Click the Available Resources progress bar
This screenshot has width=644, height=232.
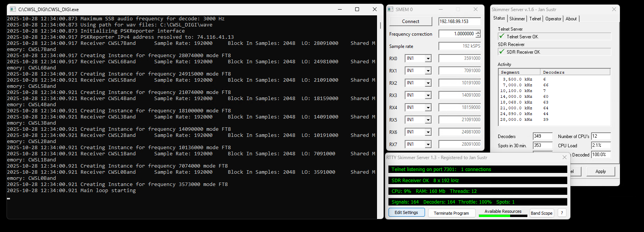click(503, 216)
